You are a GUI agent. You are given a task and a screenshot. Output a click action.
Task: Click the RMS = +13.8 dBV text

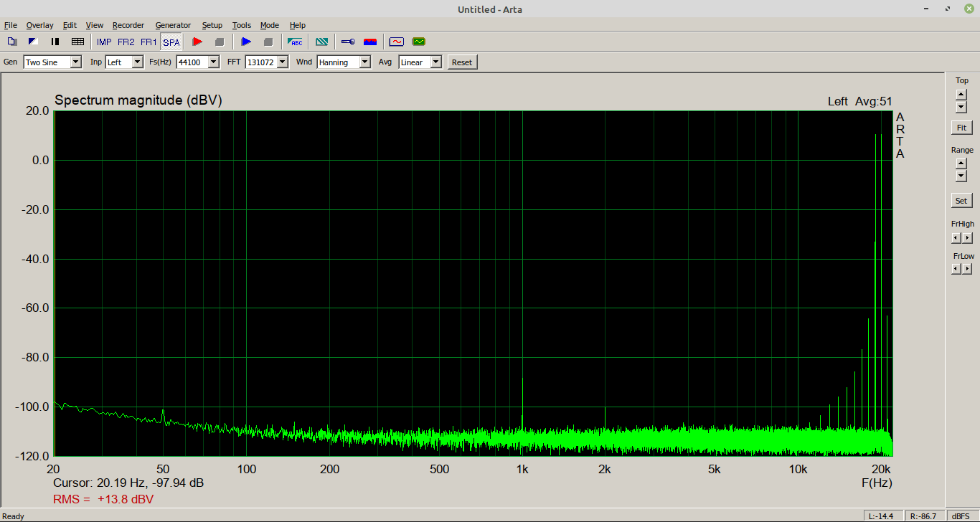(x=103, y=499)
